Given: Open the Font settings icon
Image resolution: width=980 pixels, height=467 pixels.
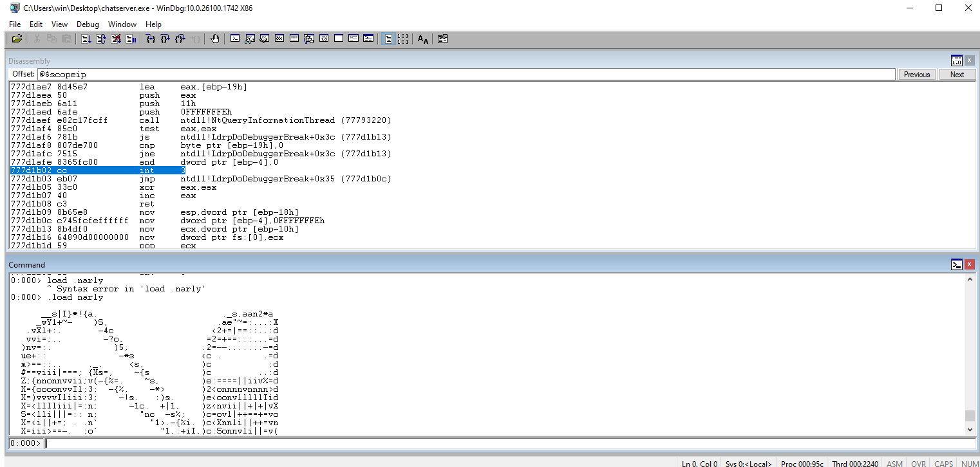Looking at the screenshot, I should pos(422,39).
